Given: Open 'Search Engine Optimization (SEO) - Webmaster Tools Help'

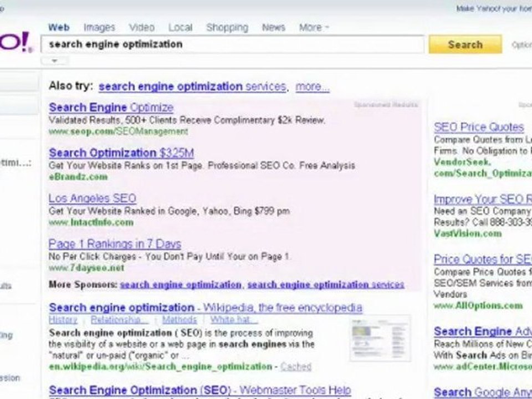Looking at the screenshot, I should tap(200, 391).
